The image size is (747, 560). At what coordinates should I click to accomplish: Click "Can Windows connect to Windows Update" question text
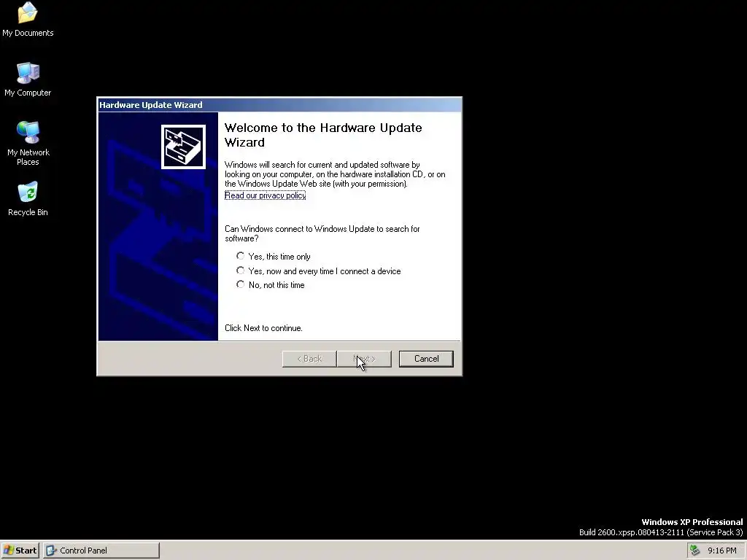[322, 233]
